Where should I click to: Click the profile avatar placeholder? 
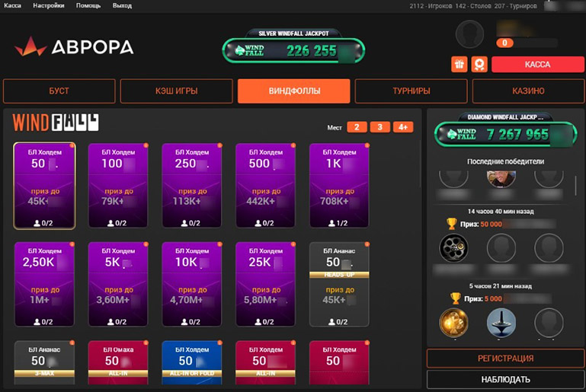point(470,35)
